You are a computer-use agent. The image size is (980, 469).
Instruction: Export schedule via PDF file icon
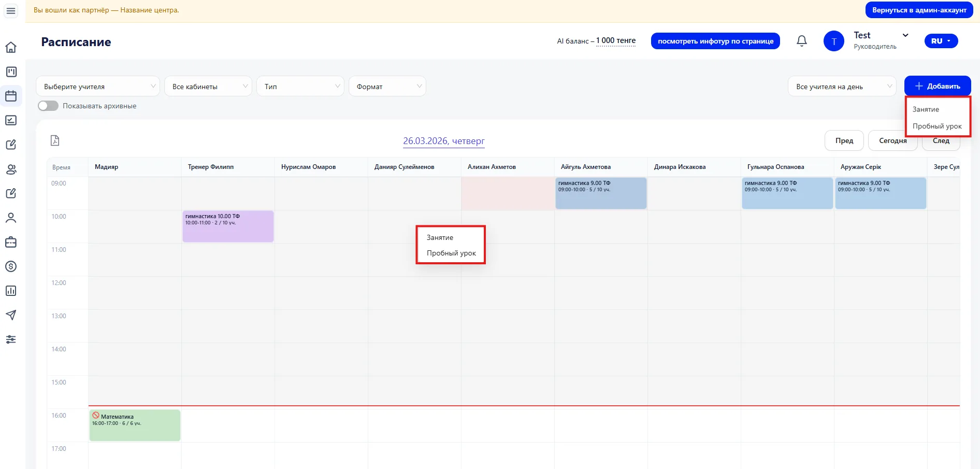pyautogui.click(x=55, y=140)
